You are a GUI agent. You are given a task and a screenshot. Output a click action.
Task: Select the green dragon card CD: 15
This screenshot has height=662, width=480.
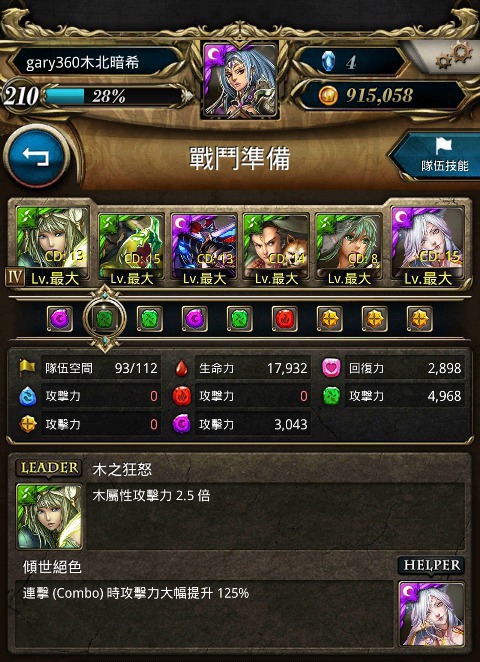131,249
